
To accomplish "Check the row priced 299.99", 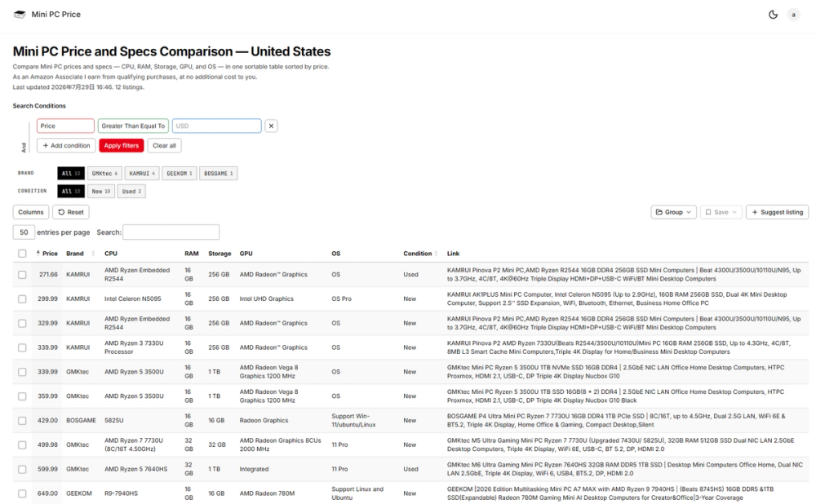I will point(22,299).
